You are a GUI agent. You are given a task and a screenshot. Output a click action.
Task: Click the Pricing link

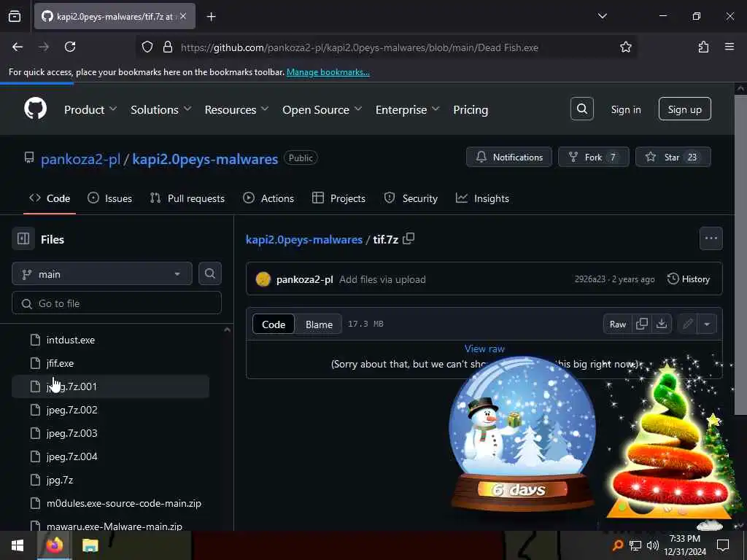[x=471, y=109]
